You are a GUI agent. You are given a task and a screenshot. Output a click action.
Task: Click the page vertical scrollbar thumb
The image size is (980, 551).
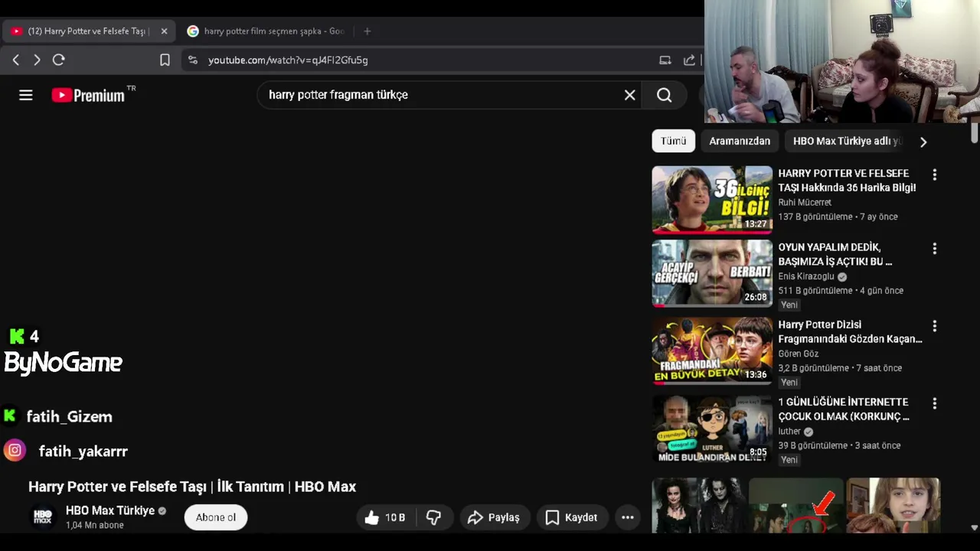point(974,132)
